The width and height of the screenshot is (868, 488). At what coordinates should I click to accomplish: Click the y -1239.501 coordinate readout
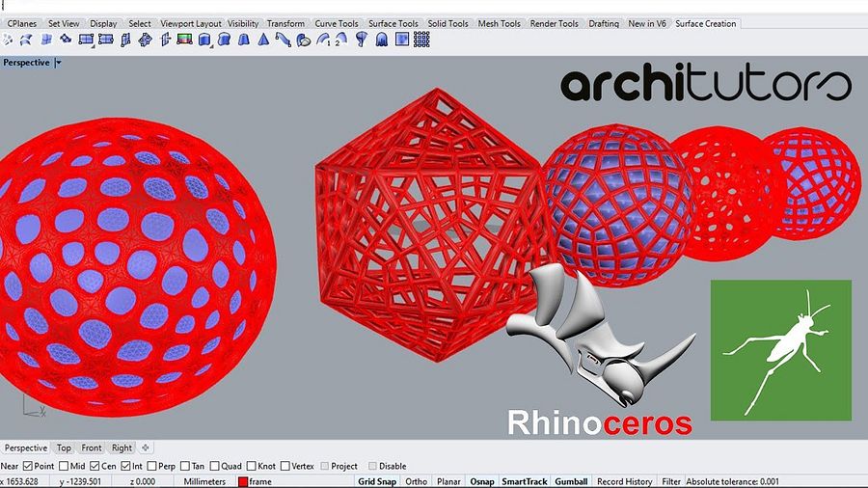[80, 481]
